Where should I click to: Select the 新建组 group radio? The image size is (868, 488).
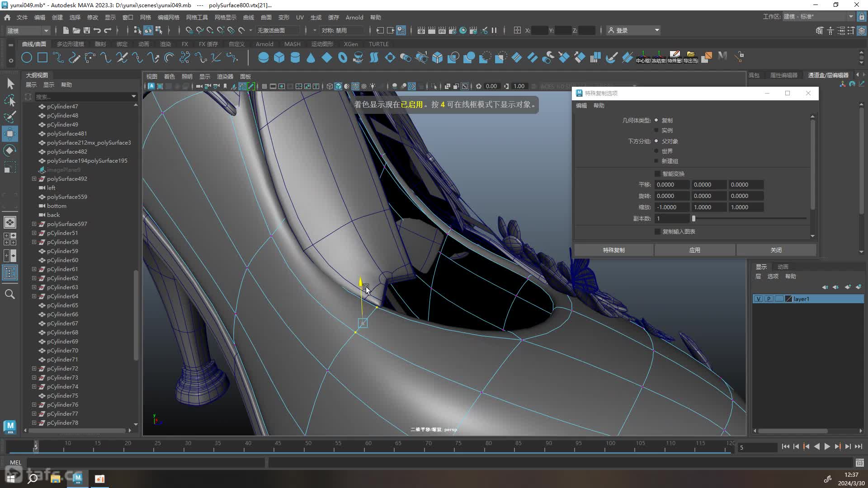[656, 161]
